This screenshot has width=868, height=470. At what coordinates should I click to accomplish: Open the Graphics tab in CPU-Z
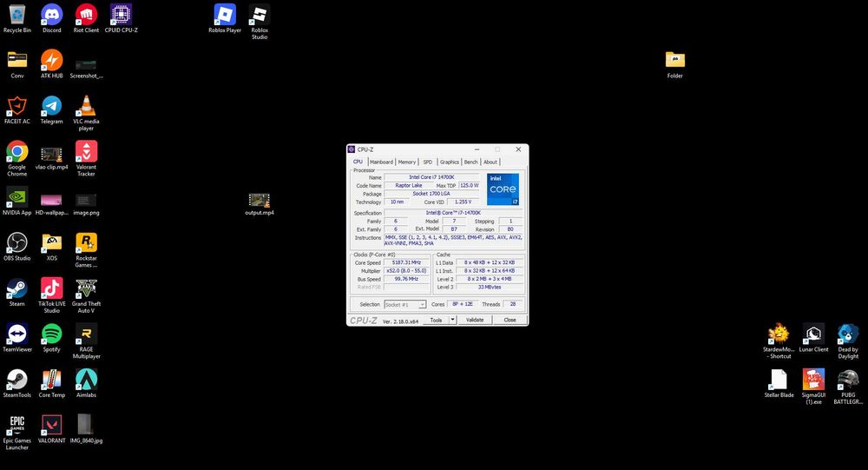coord(449,162)
